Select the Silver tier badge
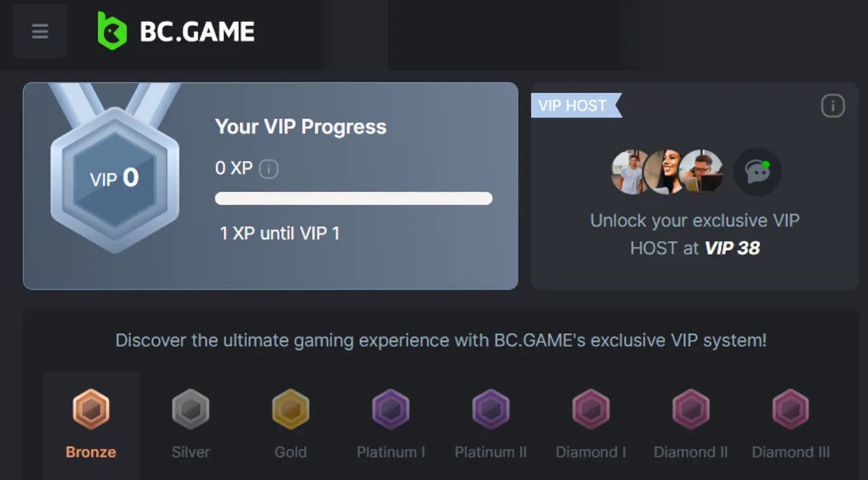 (190, 408)
